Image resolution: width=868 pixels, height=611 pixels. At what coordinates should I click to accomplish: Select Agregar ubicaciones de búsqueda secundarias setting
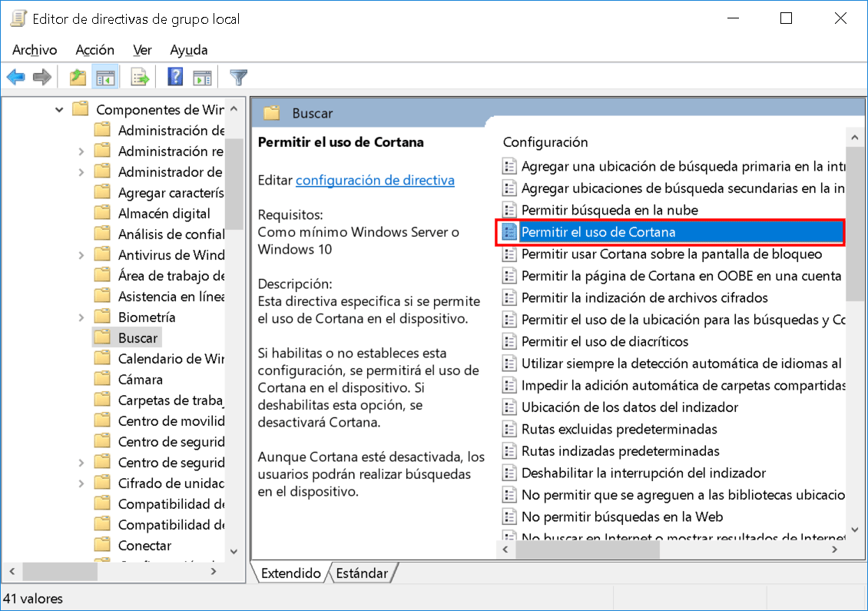673,188
